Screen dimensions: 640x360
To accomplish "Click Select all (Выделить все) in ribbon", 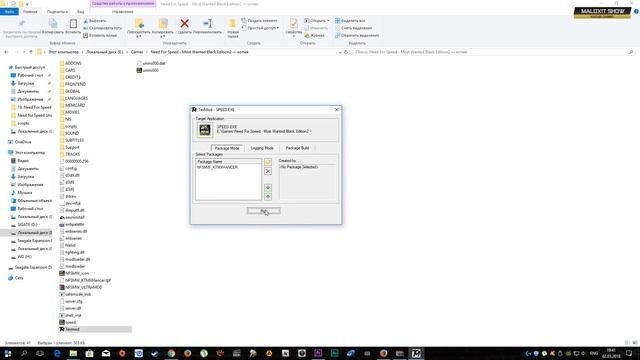I will [350, 21].
